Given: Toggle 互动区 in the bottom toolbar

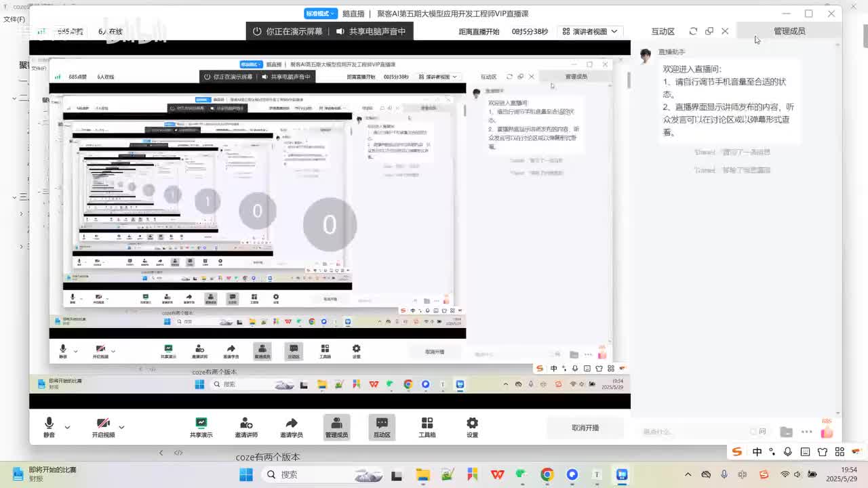Looking at the screenshot, I should [382, 428].
